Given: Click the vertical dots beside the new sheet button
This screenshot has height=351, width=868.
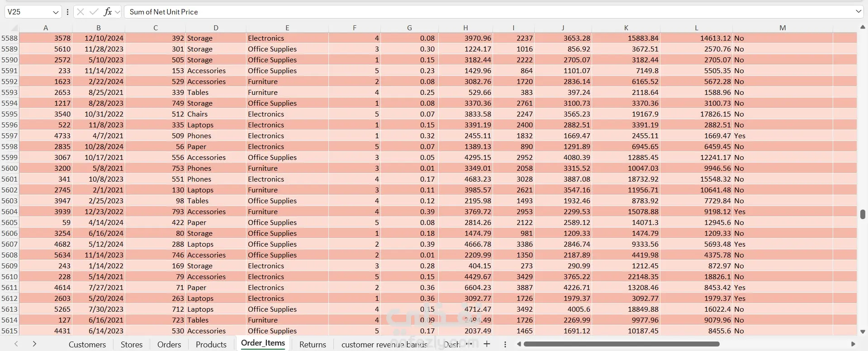Looking at the screenshot, I should pyautogui.click(x=505, y=344).
